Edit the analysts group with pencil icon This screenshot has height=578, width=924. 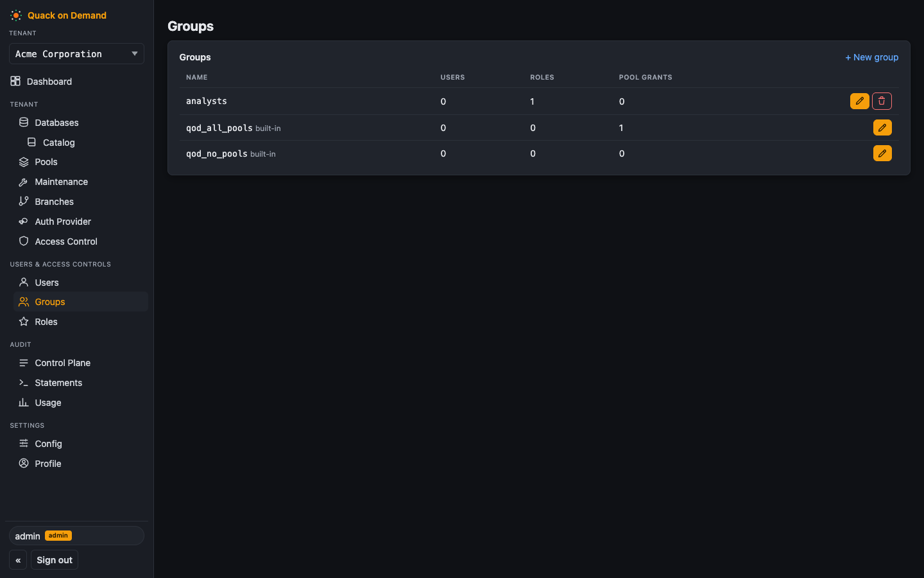(x=860, y=101)
